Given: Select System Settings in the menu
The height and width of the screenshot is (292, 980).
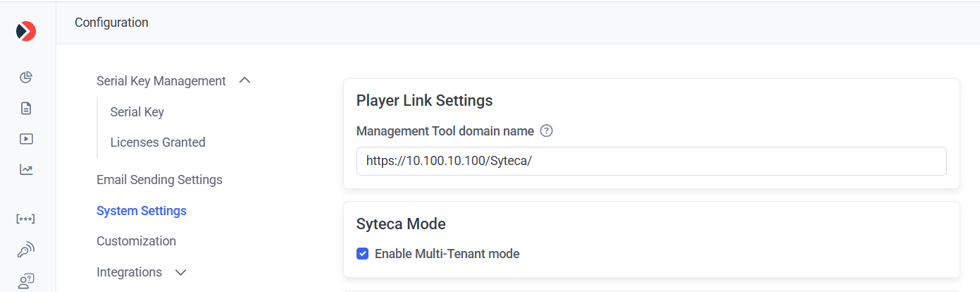Looking at the screenshot, I should click(142, 211).
